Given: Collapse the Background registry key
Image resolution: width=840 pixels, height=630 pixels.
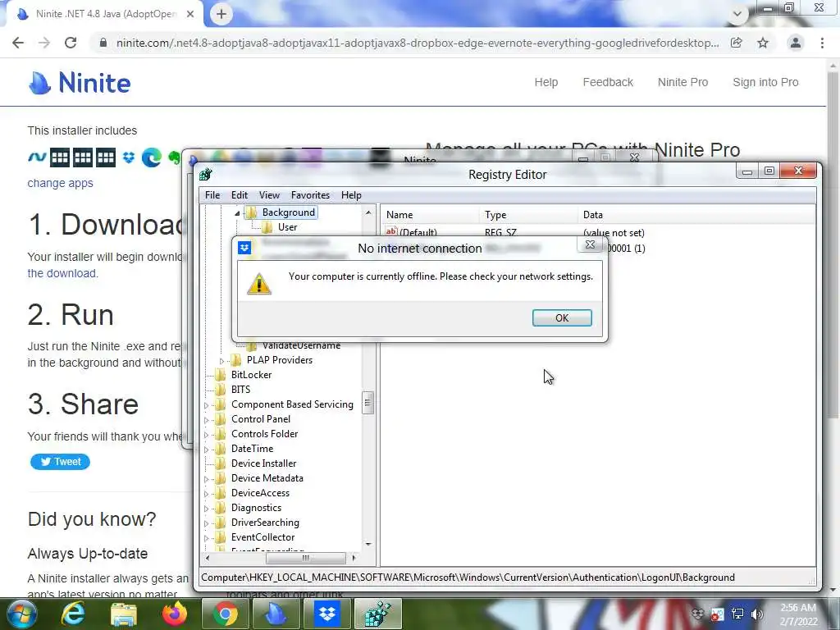Looking at the screenshot, I should click(237, 213).
